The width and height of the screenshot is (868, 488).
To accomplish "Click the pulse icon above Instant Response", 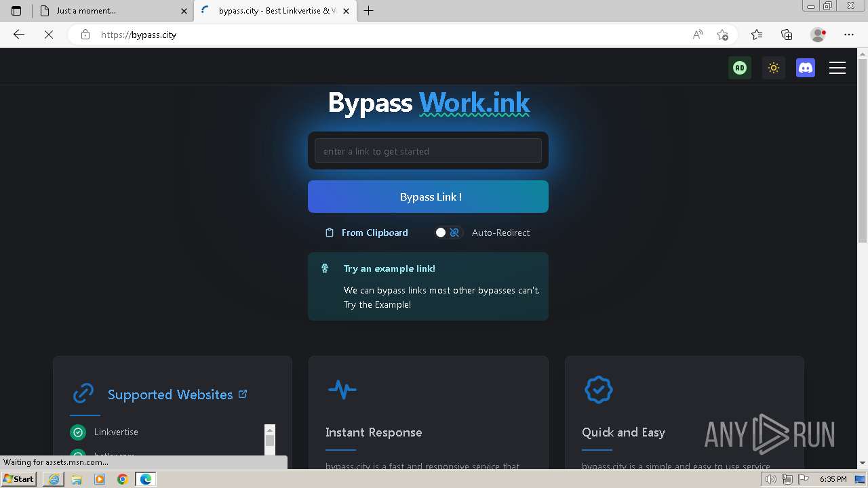I will (342, 390).
